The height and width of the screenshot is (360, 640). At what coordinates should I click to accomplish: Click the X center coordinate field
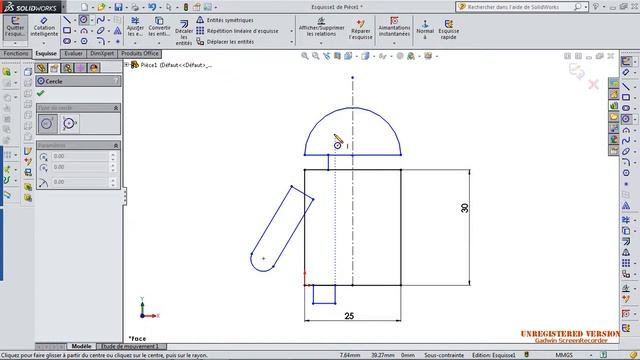click(80, 156)
